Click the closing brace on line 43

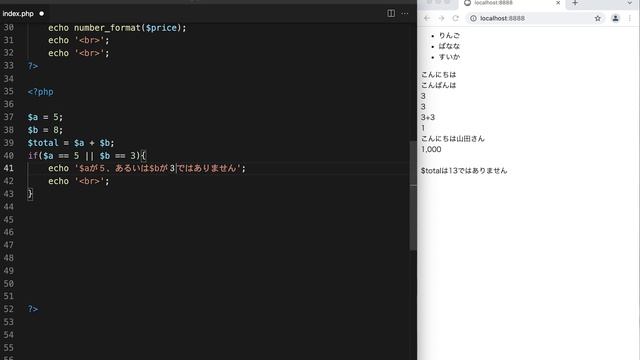tap(30, 193)
